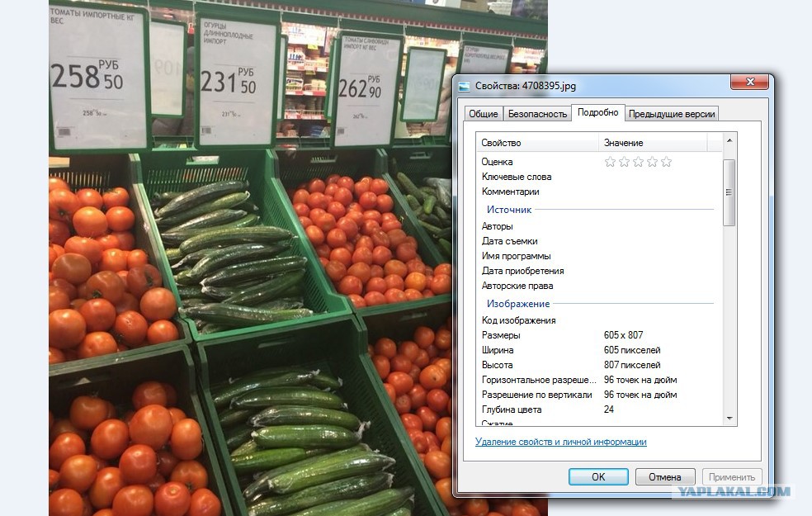812x516 pixels.
Task: Switch to the Безопасность tab
Action: tap(537, 114)
